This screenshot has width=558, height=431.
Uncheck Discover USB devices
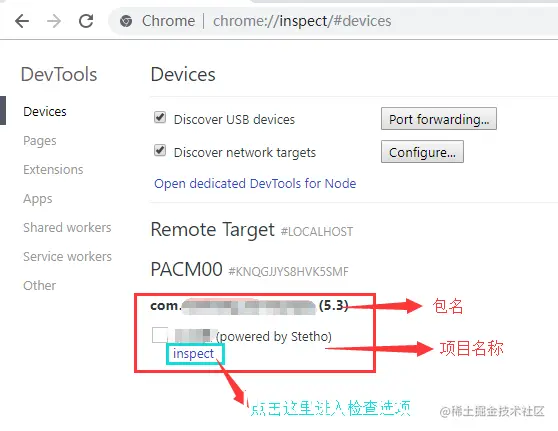tap(160, 117)
